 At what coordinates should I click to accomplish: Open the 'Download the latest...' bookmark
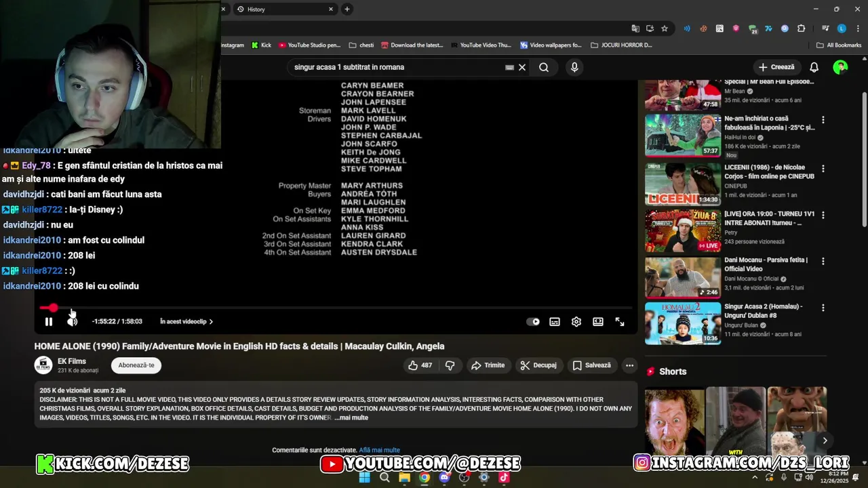412,45
